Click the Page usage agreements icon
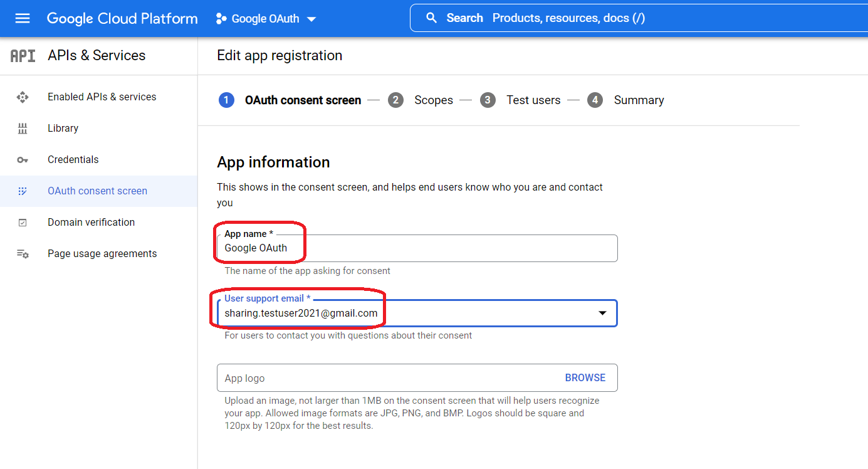The height and width of the screenshot is (469, 868). [x=23, y=254]
